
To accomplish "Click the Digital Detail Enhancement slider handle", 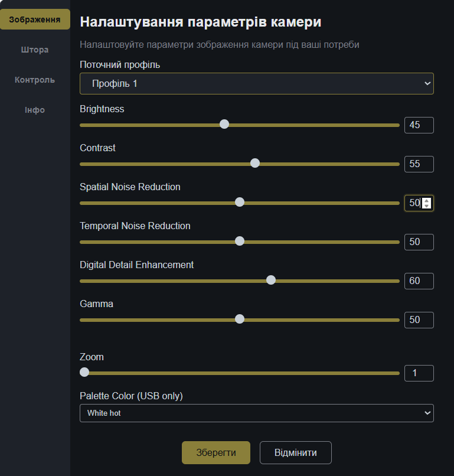I will click(x=271, y=280).
